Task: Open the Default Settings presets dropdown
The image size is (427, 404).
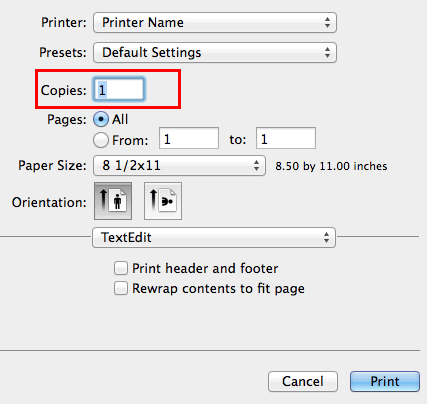Action: coord(215,53)
